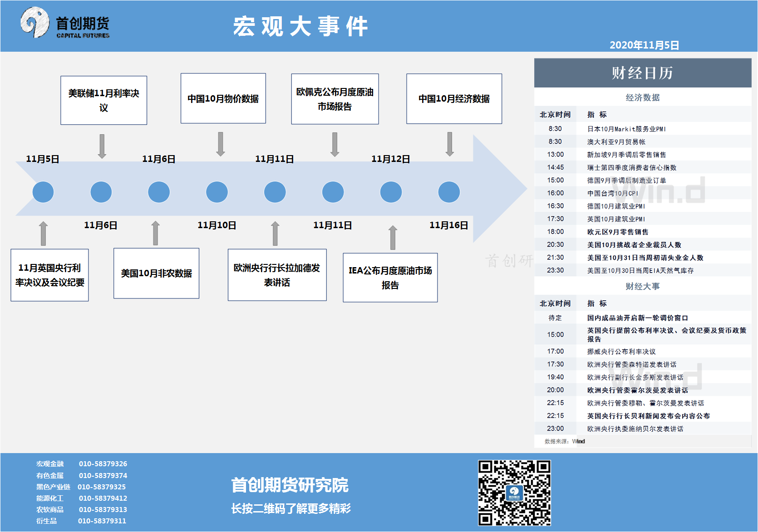Click row 美国至10月30日当周EIA天然气库存

click(643, 270)
